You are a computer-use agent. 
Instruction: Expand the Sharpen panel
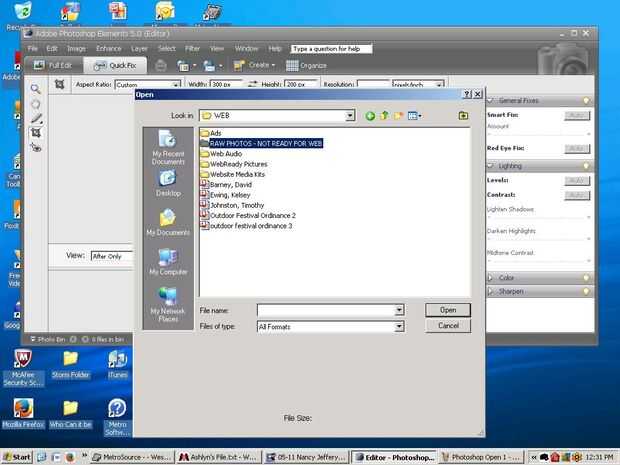point(490,291)
